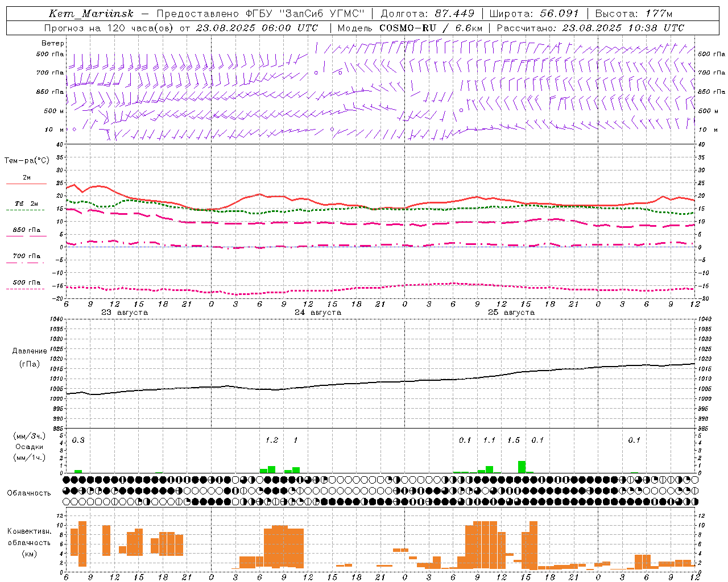Click the "(км)" unit under convective cloudiness
Image resolution: width=728 pixels, height=582 pixels.
click(x=30, y=554)
